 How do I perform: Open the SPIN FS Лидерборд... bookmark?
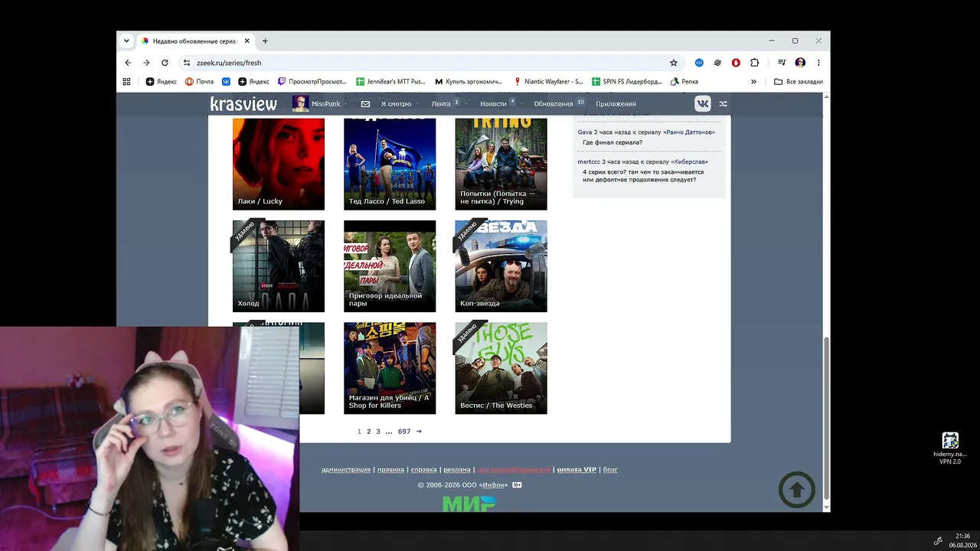click(627, 81)
